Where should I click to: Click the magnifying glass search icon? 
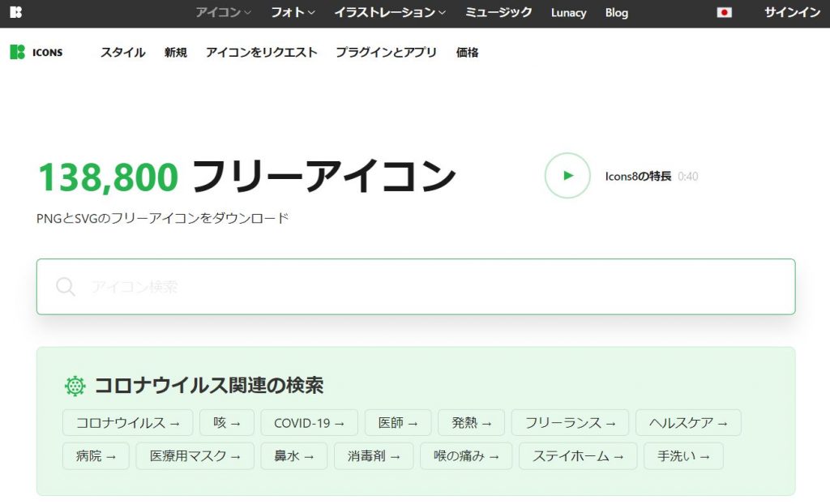click(66, 287)
